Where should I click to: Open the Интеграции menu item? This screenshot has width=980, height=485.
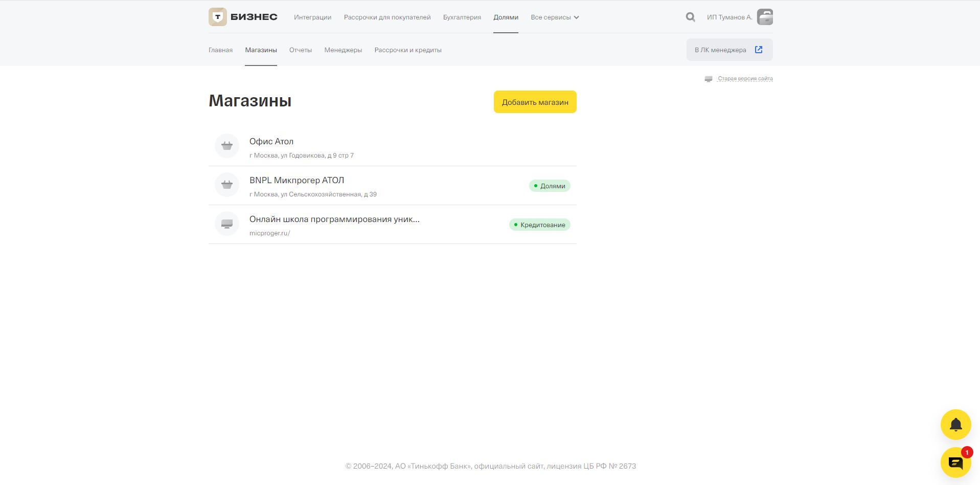click(x=312, y=17)
